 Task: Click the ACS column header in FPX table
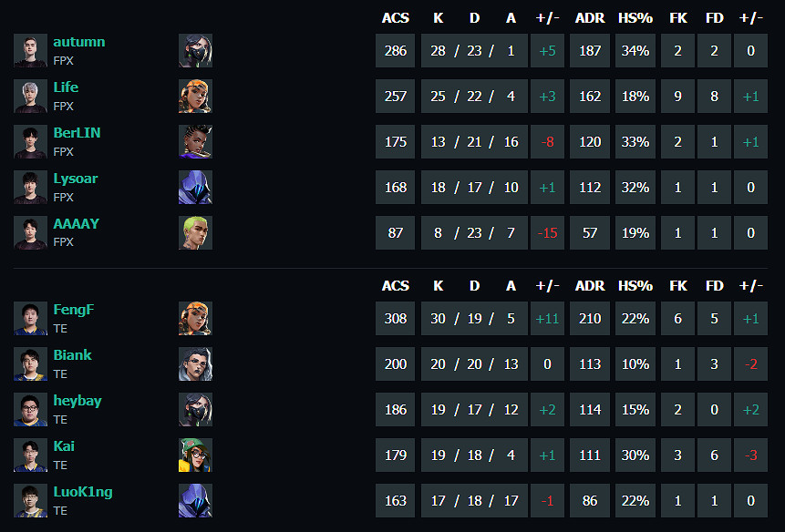click(x=396, y=18)
